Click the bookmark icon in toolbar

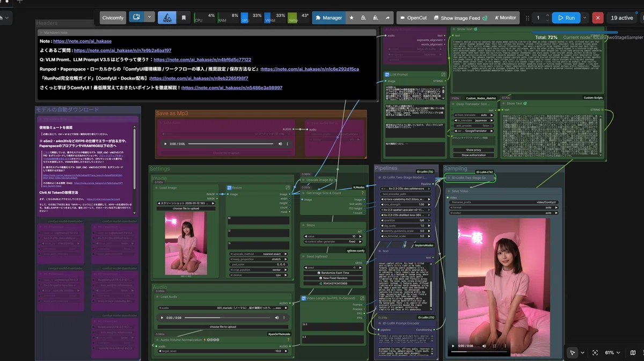[x=184, y=17]
